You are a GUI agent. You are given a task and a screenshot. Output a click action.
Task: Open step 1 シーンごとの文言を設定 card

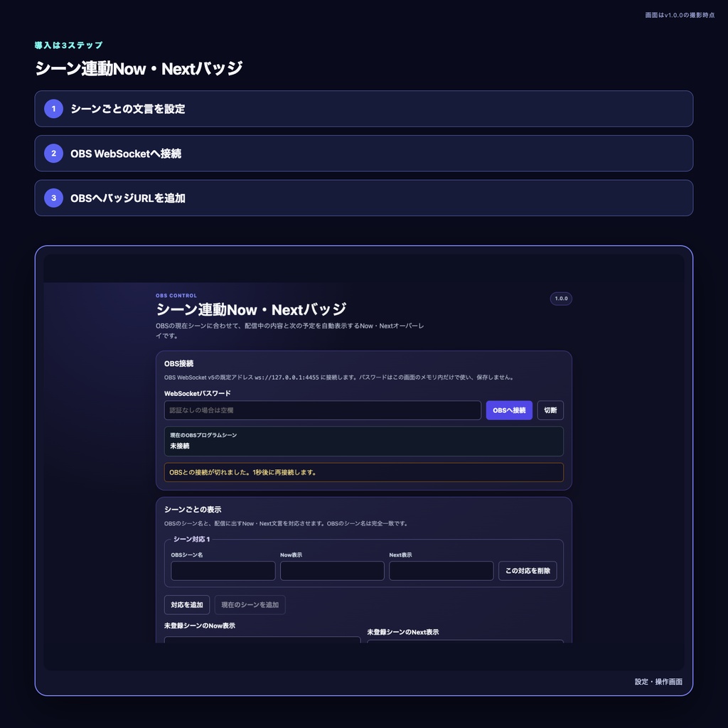[363, 109]
